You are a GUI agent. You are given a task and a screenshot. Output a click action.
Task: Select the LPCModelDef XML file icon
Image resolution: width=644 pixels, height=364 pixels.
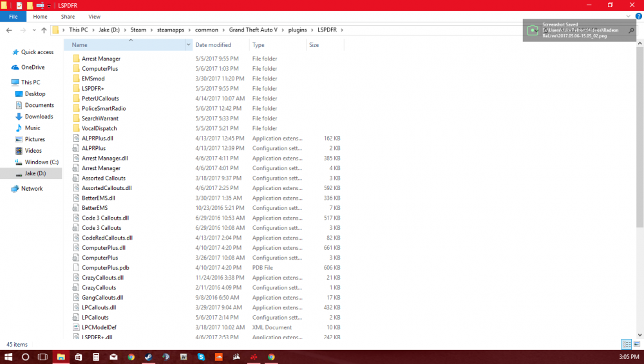76,327
